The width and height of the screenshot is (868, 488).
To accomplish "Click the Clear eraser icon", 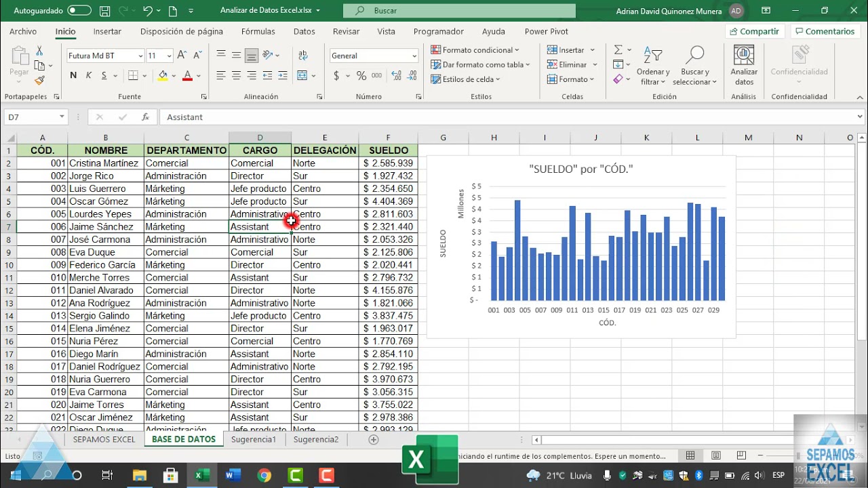I will tap(618, 80).
